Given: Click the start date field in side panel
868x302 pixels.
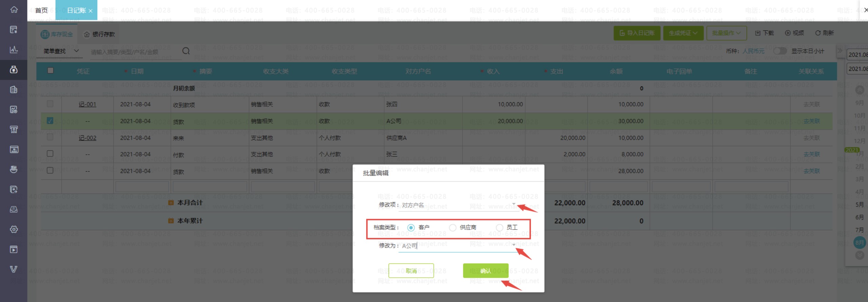Looking at the screenshot, I should click(857, 55).
